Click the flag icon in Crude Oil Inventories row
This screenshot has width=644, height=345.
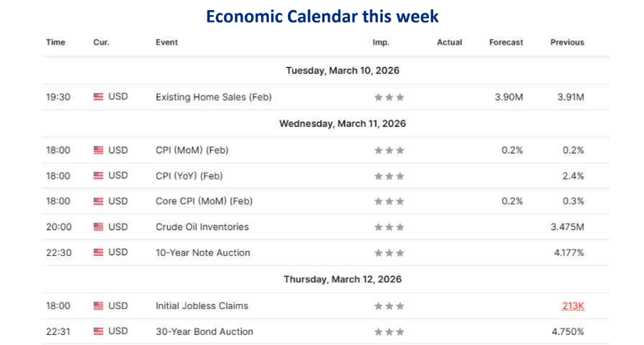pos(98,227)
